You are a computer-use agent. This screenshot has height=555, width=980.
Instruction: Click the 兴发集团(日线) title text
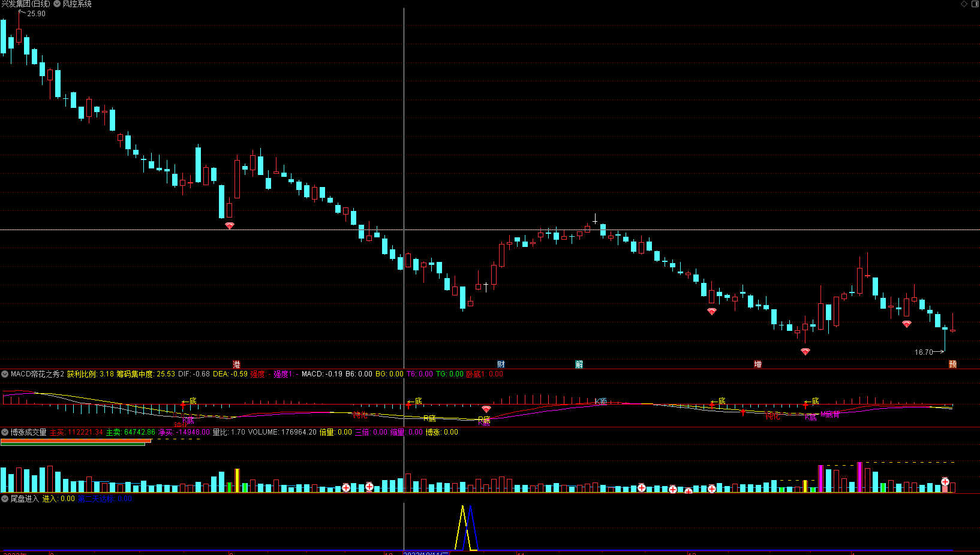[26, 4]
